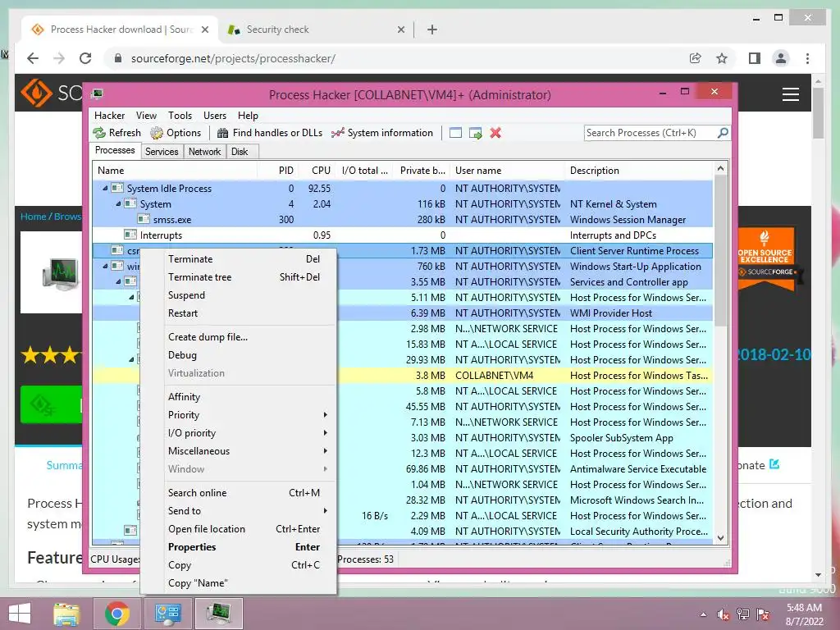Switch to the Services tab

[162, 152]
